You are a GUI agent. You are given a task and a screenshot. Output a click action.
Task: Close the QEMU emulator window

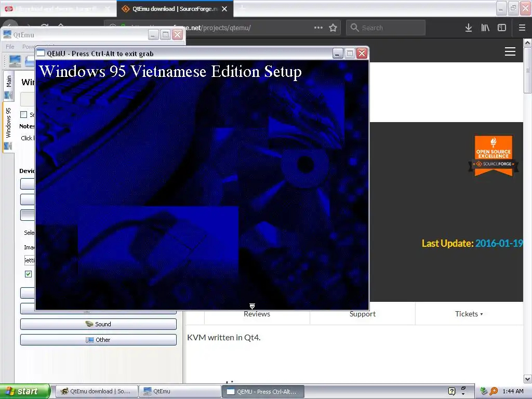coord(362,54)
